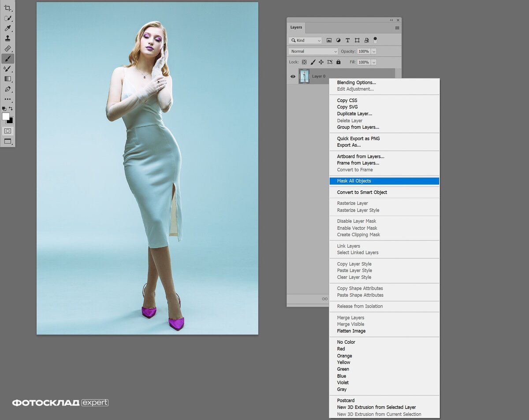This screenshot has width=529, height=420.
Task: Set layer color label to Yellow
Action: click(x=344, y=362)
